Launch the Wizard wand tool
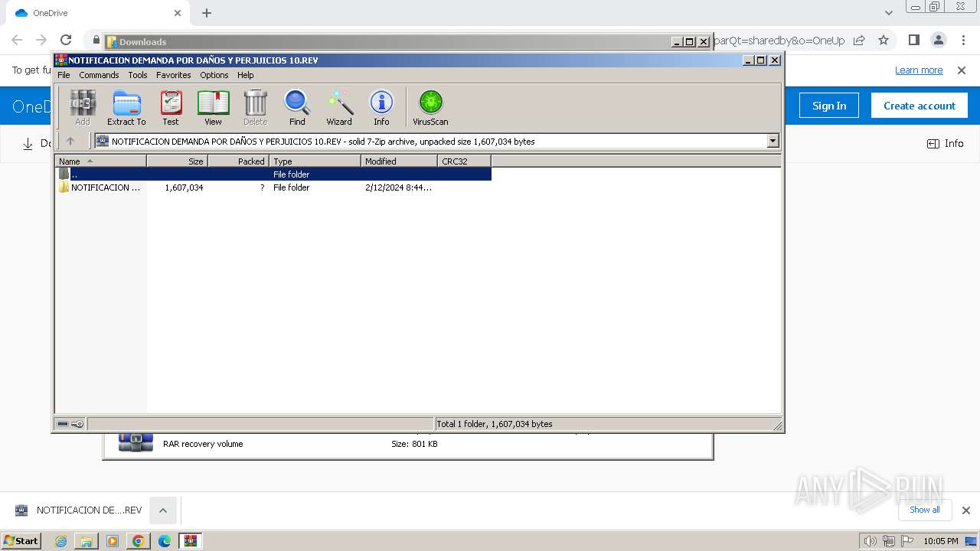Screen dimensions: 980x551 [339, 107]
